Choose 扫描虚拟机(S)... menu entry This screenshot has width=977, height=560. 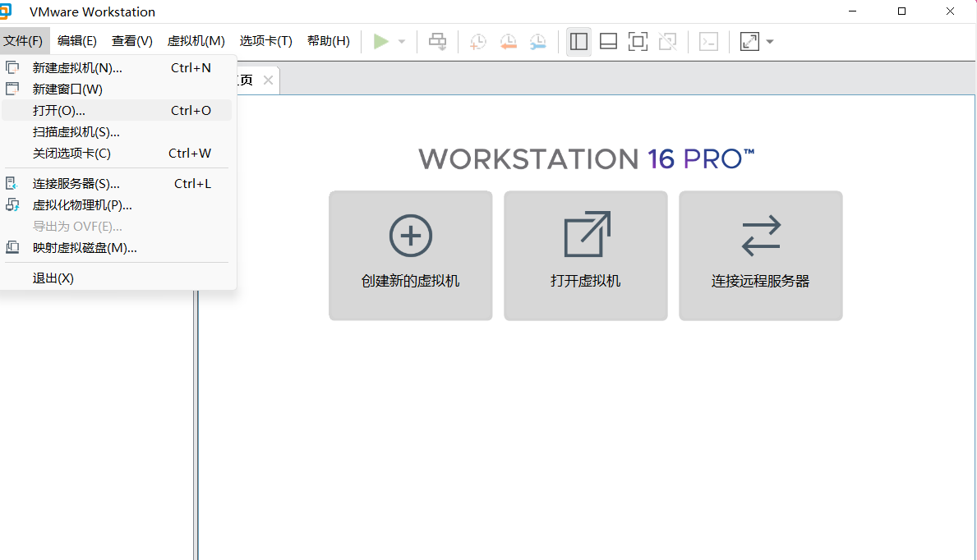(x=118, y=132)
